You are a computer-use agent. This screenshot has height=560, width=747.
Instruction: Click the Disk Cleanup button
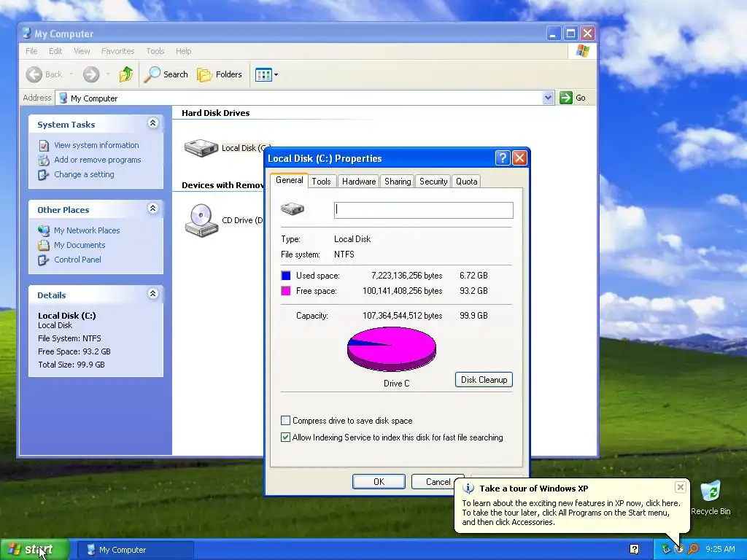[x=484, y=379]
